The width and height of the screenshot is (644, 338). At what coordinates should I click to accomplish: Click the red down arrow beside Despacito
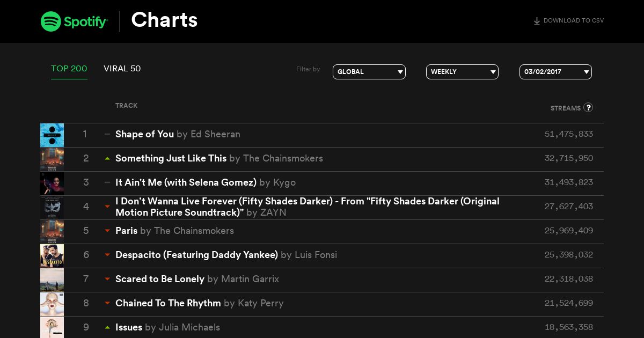(x=107, y=255)
